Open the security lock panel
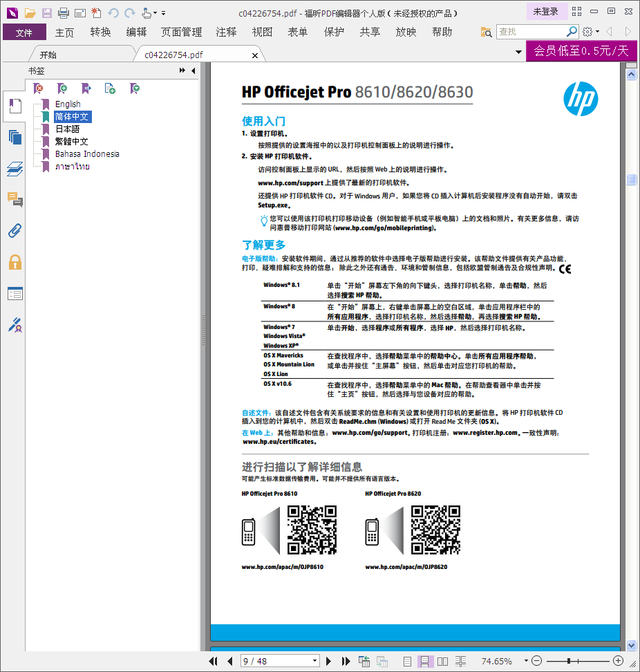The width and height of the screenshot is (640, 672). click(15, 262)
